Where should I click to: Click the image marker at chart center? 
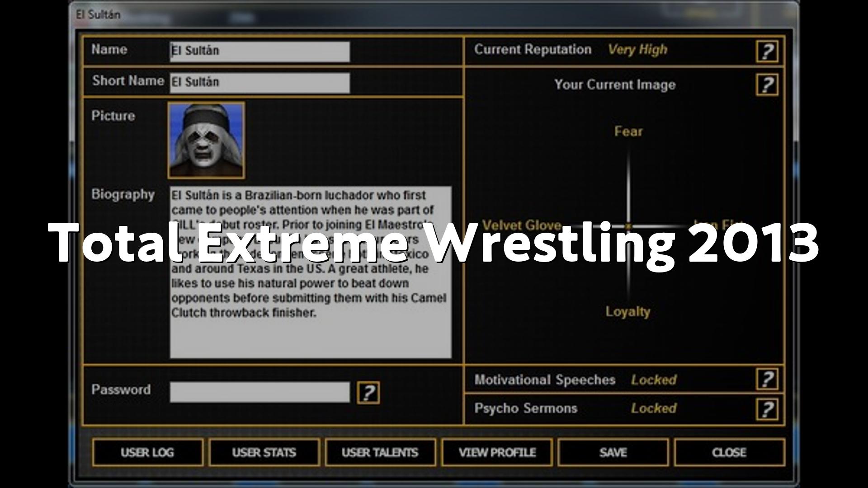tap(628, 225)
